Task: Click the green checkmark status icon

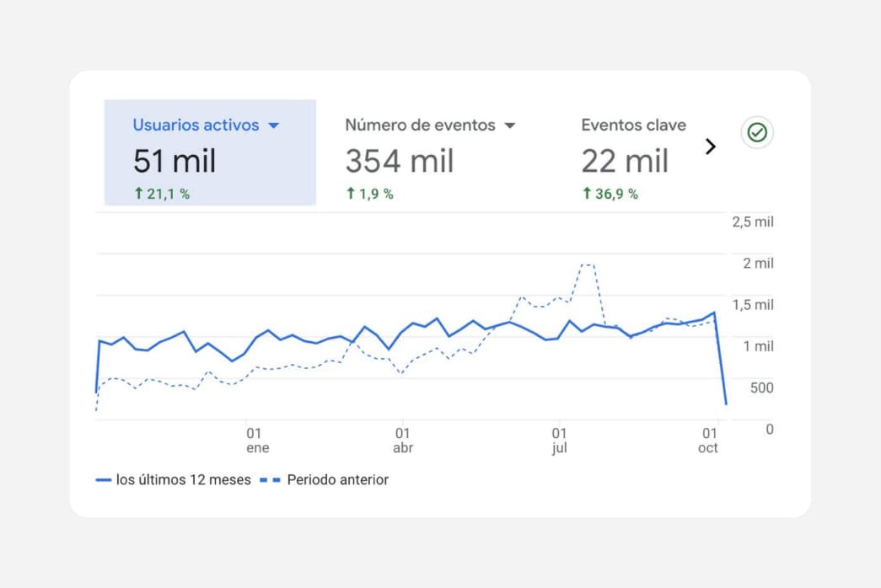Action: click(x=757, y=132)
